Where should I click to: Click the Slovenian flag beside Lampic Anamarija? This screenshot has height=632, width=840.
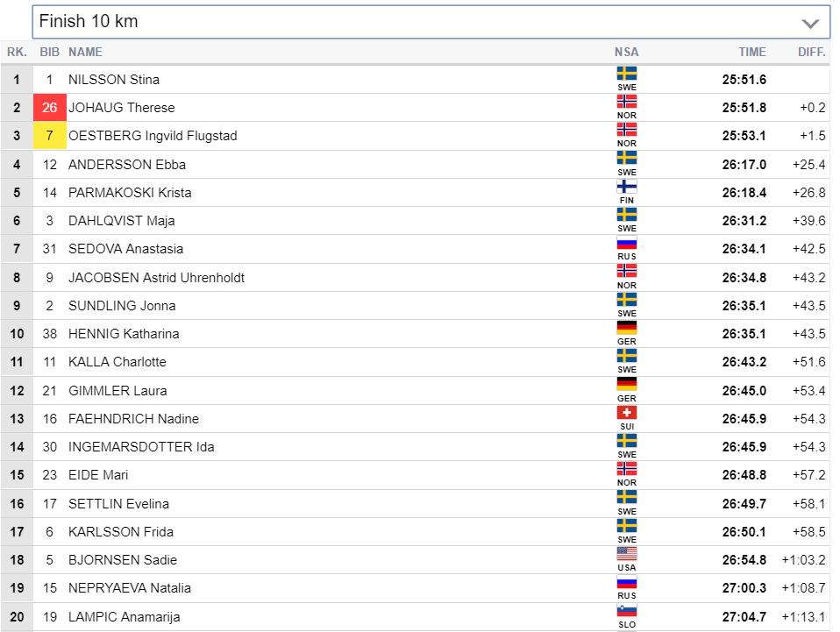(x=626, y=611)
